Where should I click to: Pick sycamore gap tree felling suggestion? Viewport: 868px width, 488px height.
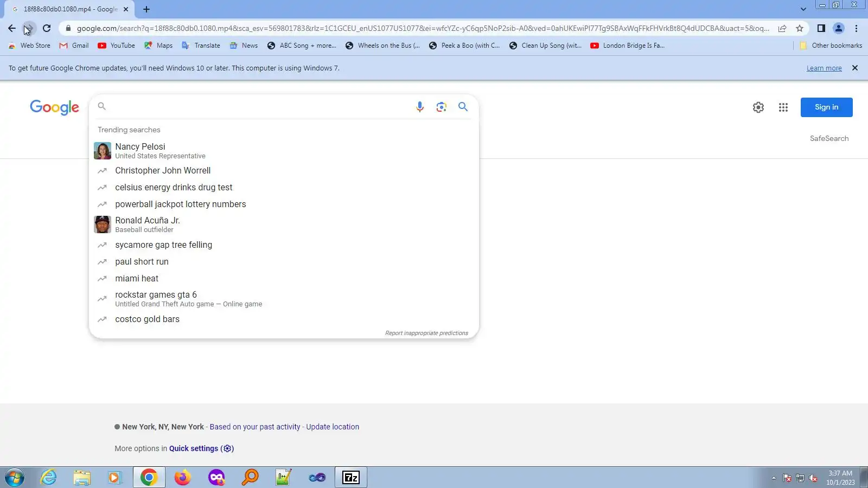(x=284, y=245)
